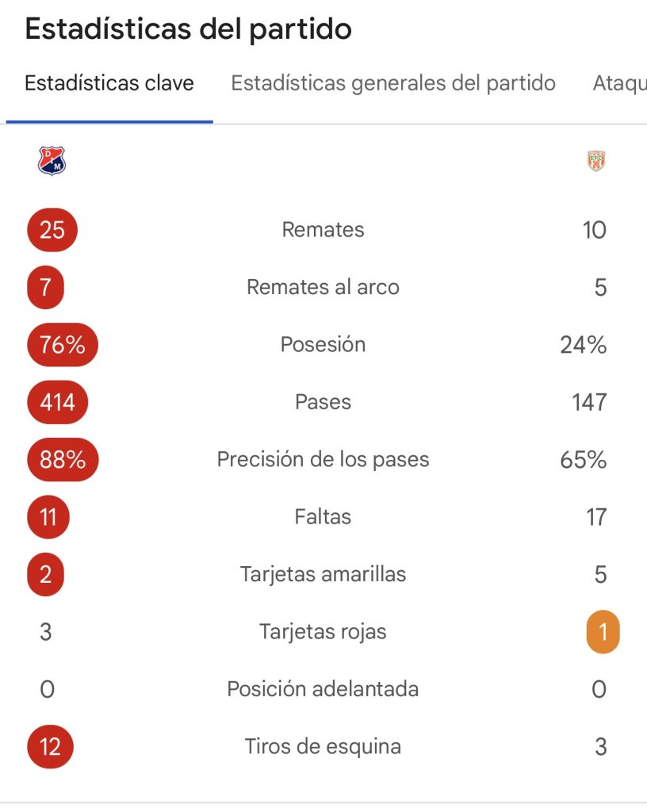Viewport: 647px width, 812px height.
Task: Click the red 25 Remates badge
Action: (52, 230)
